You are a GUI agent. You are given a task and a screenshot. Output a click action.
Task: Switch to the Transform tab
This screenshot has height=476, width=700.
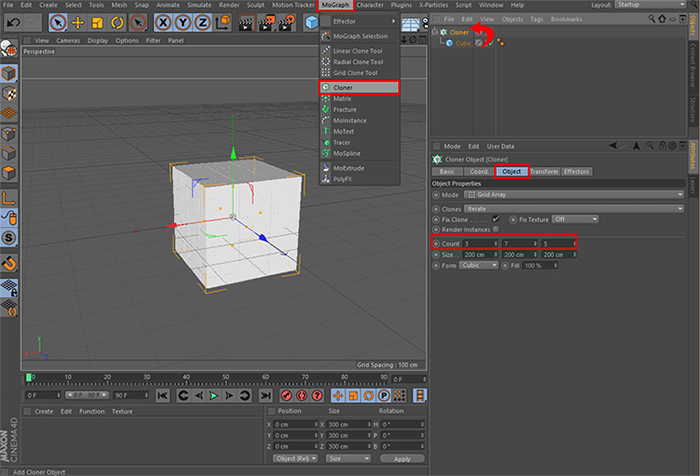544,171
